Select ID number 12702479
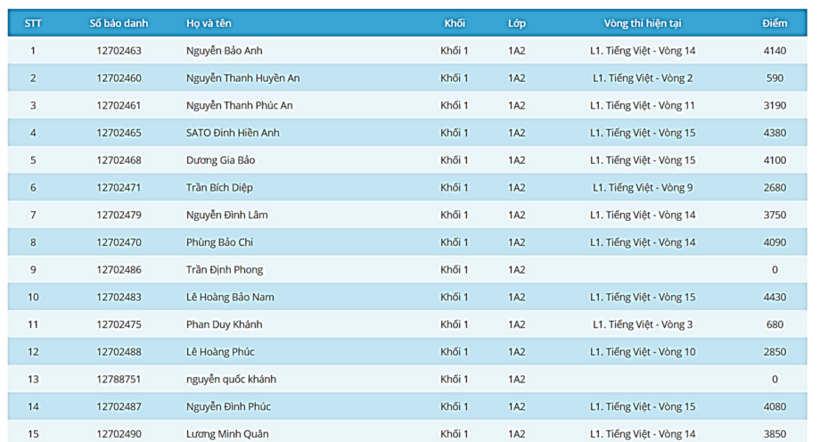820x442 pixels. (119, 215)
